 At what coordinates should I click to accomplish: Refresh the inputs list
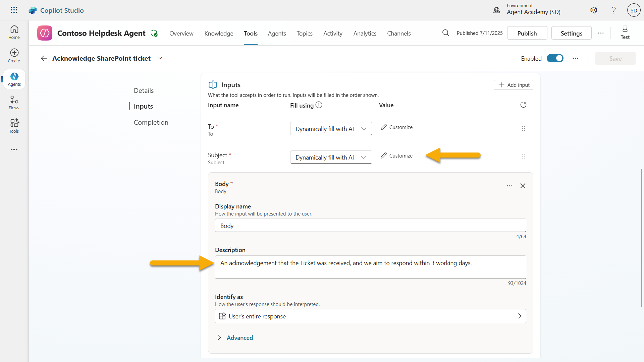coord(523,105)
